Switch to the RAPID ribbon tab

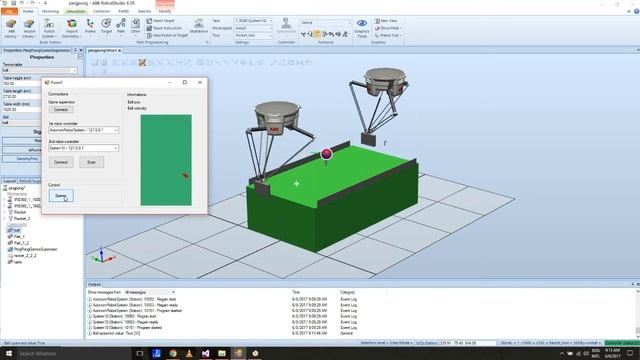click(x=123, y=11)
